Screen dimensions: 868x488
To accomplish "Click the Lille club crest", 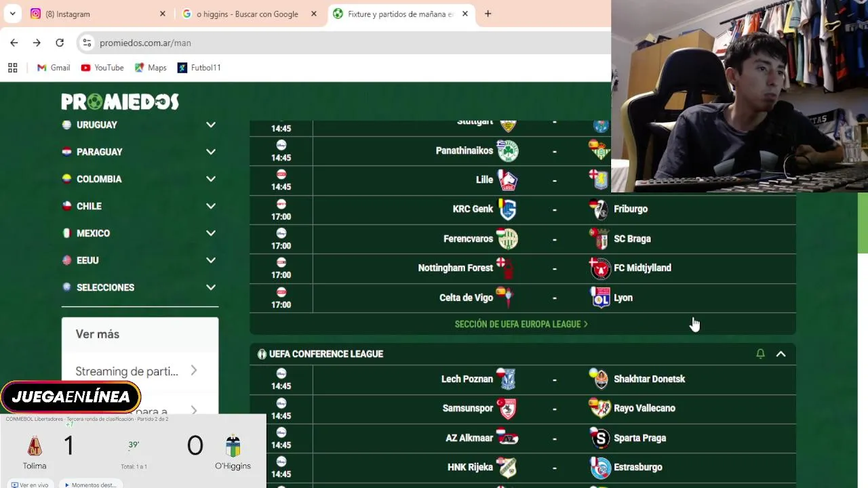I will (507, 180).
